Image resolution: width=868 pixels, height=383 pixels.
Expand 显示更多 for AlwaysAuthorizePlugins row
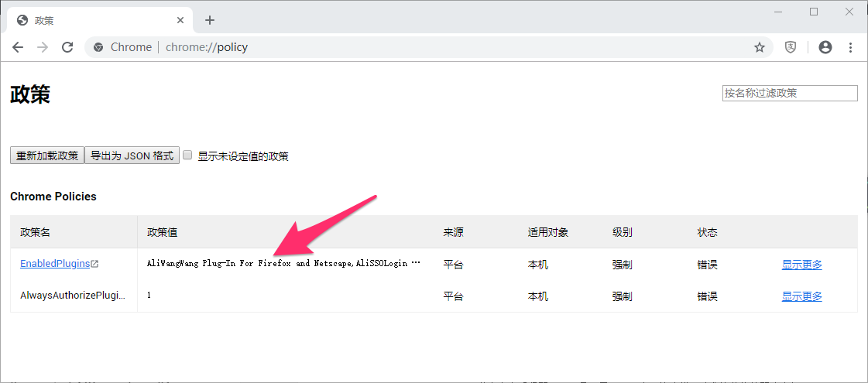click(x=801, y=296)
